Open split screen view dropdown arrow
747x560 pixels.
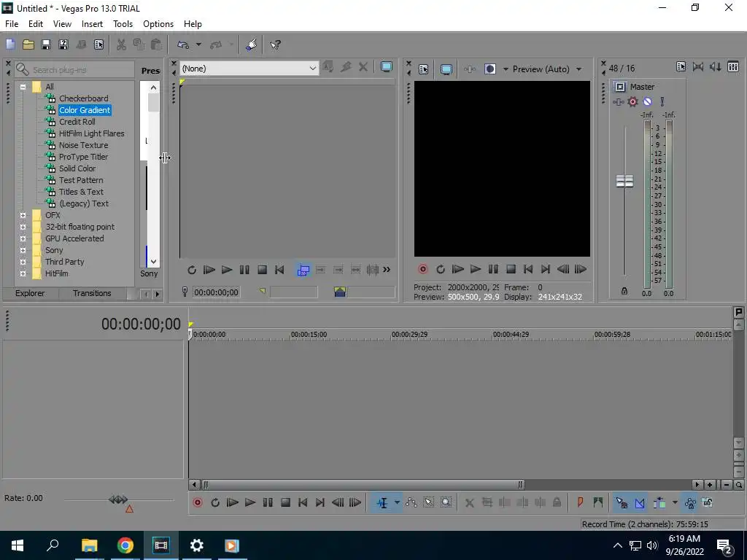506,69
